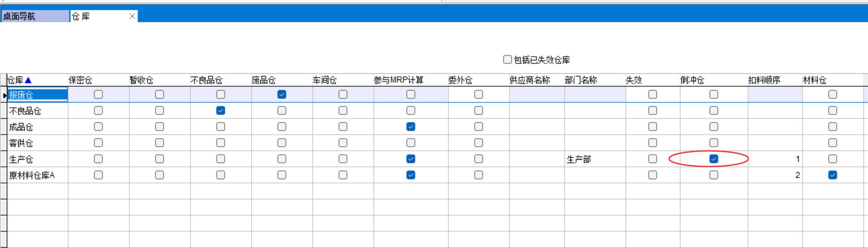Screen dimensions: 868x248
Task: Check 委外仓 for 生产仓 row
Action: tap(479, 159)
